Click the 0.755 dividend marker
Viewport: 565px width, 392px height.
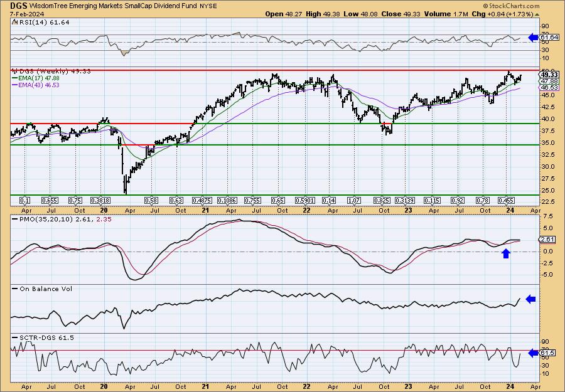tap(252, 201)
